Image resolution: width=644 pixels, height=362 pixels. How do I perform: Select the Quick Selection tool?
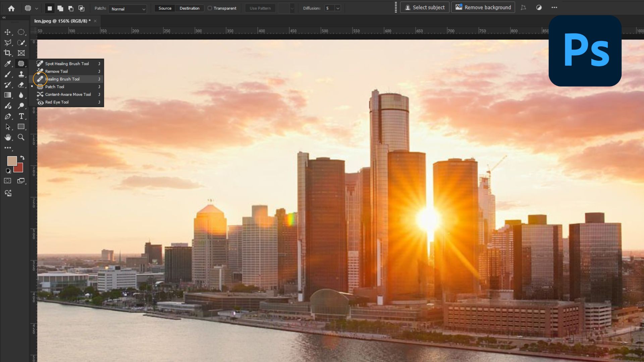tap(21, 43)
